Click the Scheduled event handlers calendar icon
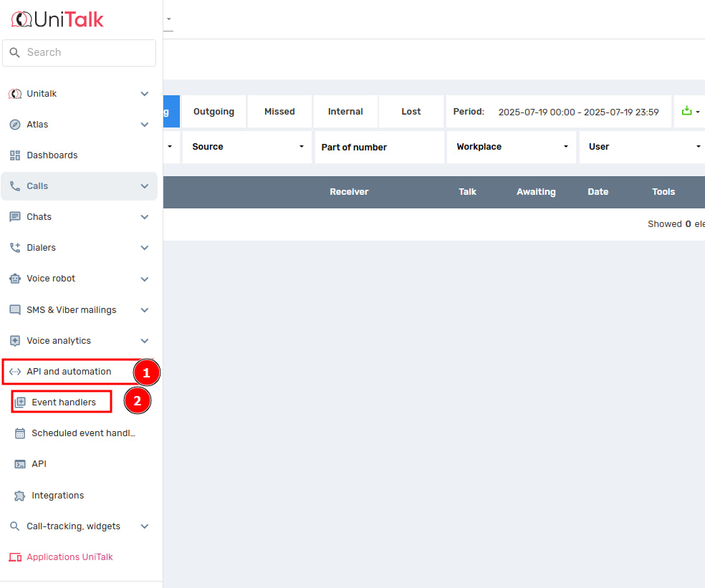 tap(20, 433)
